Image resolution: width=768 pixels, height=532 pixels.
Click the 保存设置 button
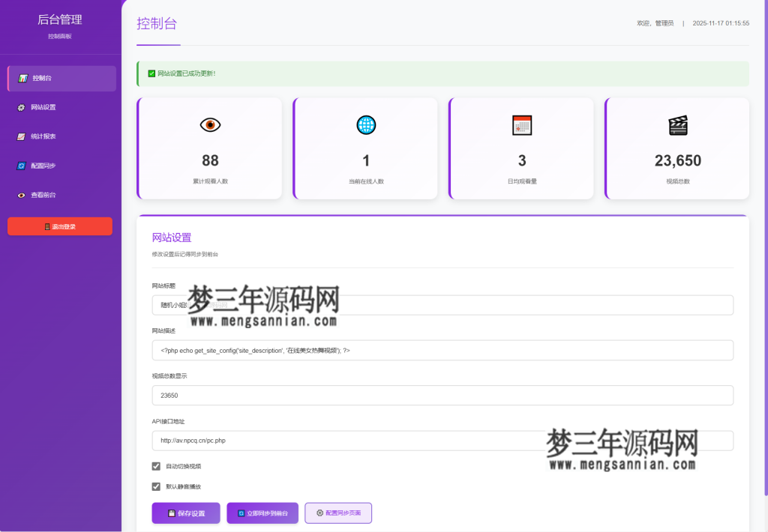click(185, 513)
